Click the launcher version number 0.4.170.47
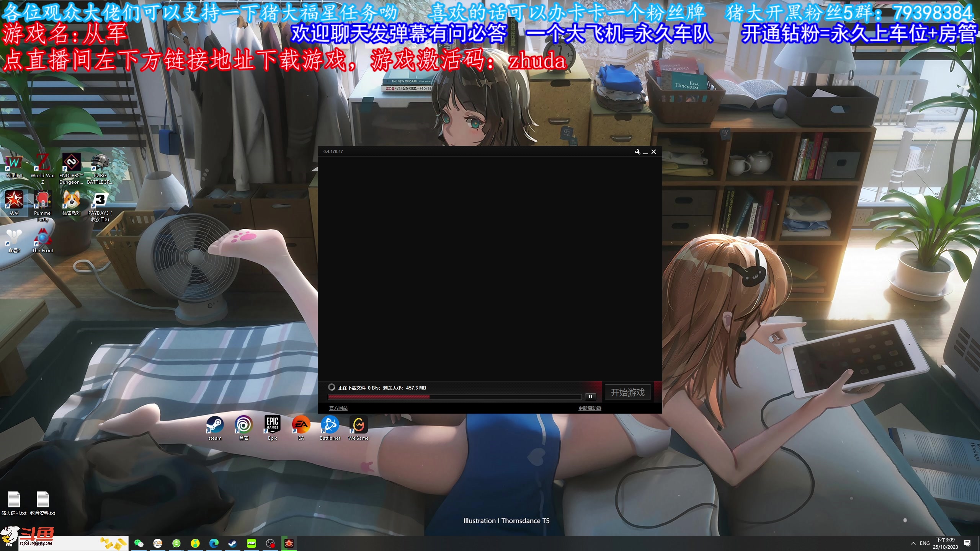 click(333, 152)
